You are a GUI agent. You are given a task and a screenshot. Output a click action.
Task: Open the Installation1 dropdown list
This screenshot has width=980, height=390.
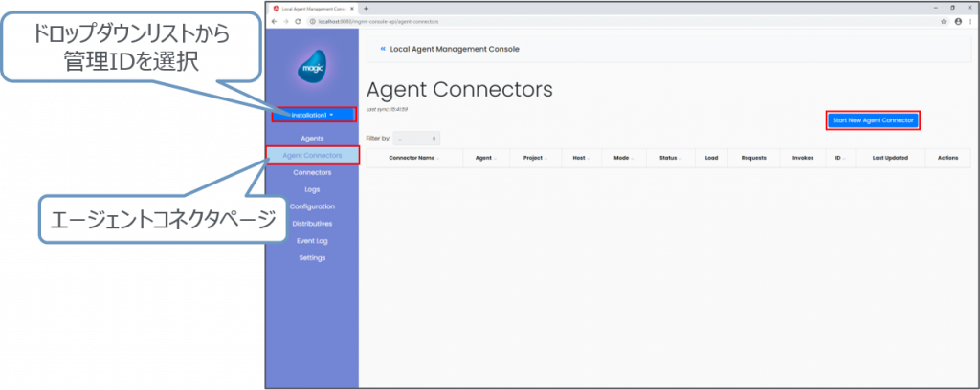(x=312, y=115)
